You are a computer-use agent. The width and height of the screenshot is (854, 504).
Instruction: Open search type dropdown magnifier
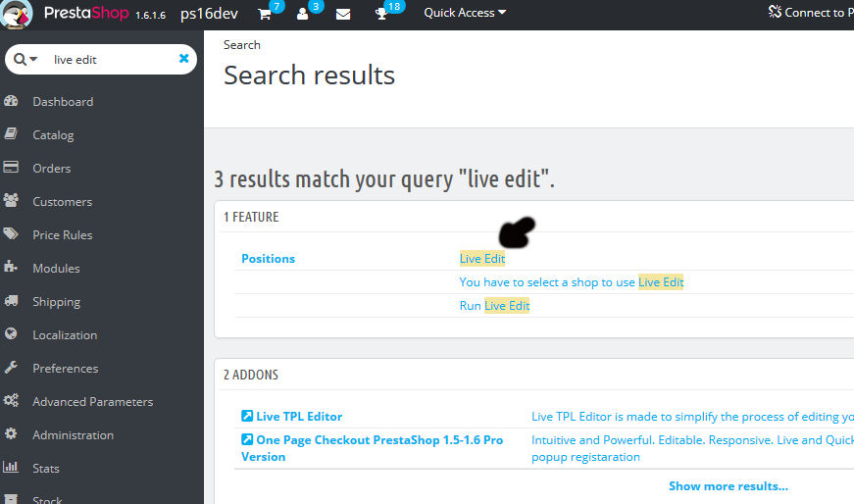[25, 59]
